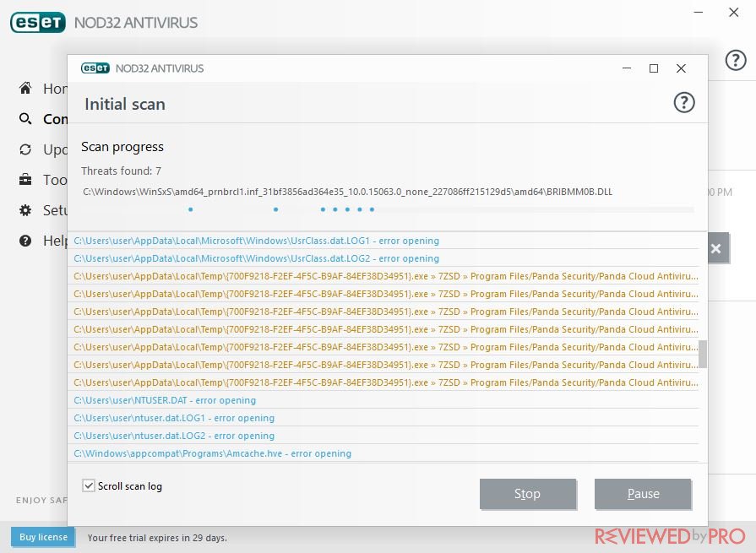Dismiss the gray X panel behind scan dialog
The image size is (756, 553).
(x=717, y=248)
